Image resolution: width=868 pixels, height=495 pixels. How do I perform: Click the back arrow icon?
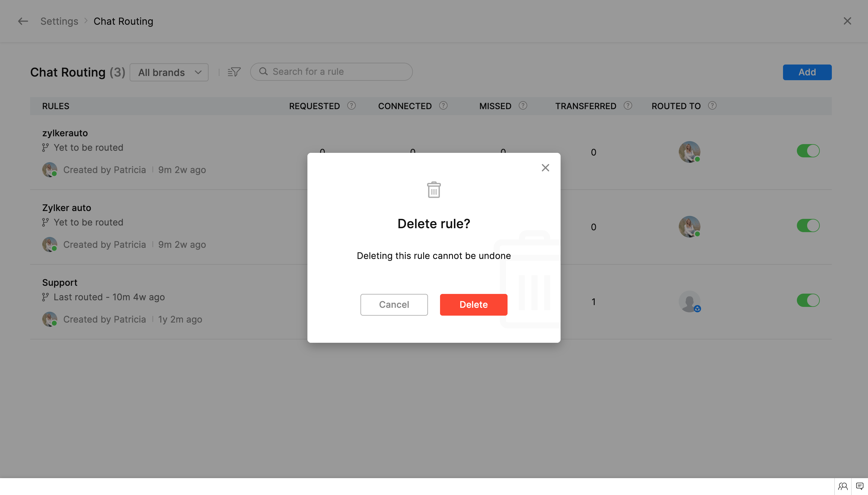click(x=23, y=21)
